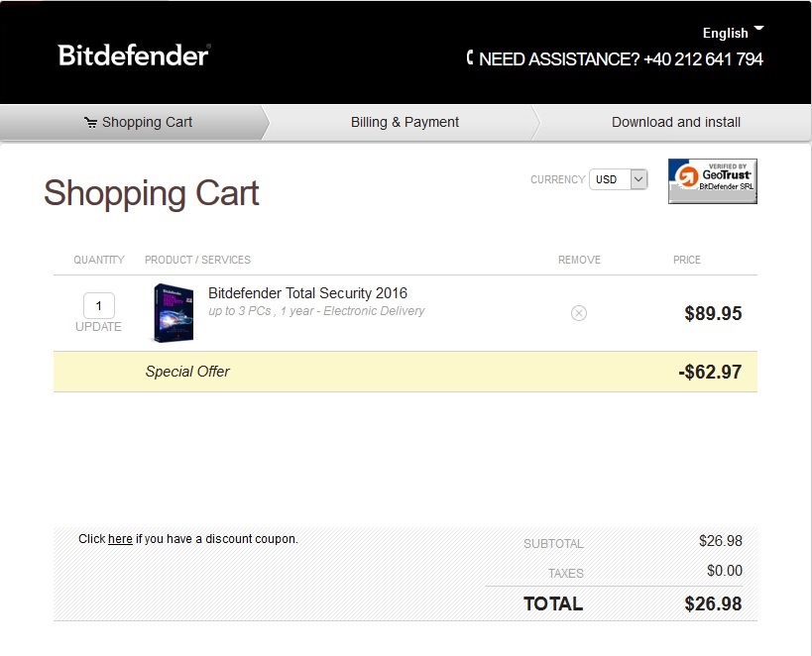Click the $89.95 product price
Screen dimensions: 812x656
coord(713,314)
